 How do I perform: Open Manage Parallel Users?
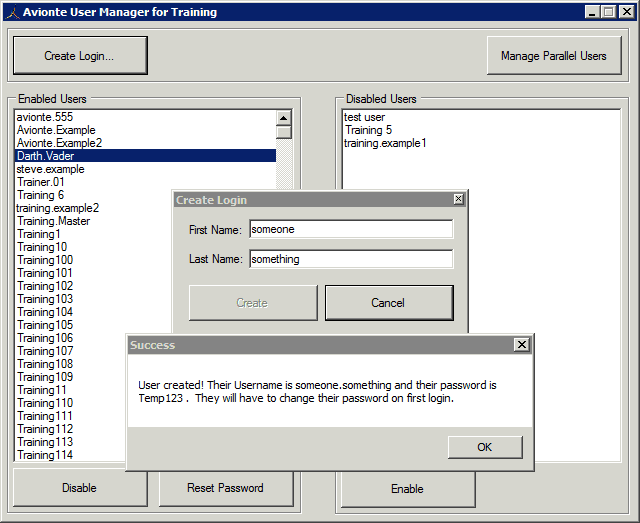[554, 56]
